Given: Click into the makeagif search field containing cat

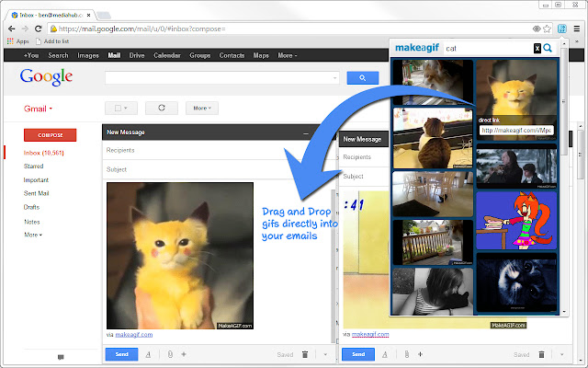Looking at the screenshot, I should coord(488,49).
